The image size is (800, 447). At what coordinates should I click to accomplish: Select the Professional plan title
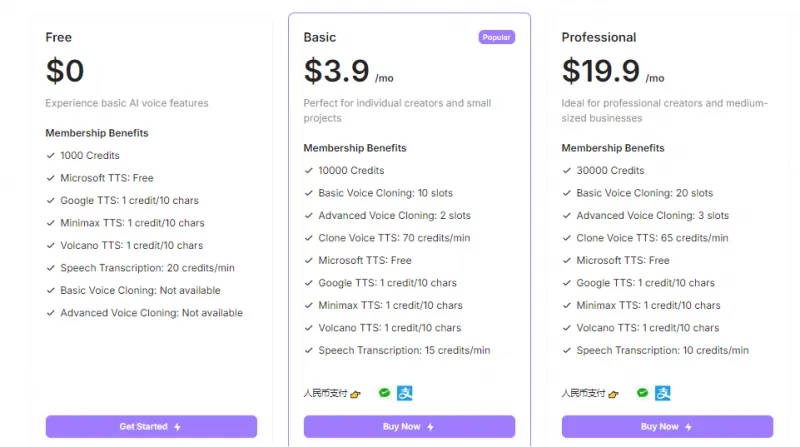point(598,38)
